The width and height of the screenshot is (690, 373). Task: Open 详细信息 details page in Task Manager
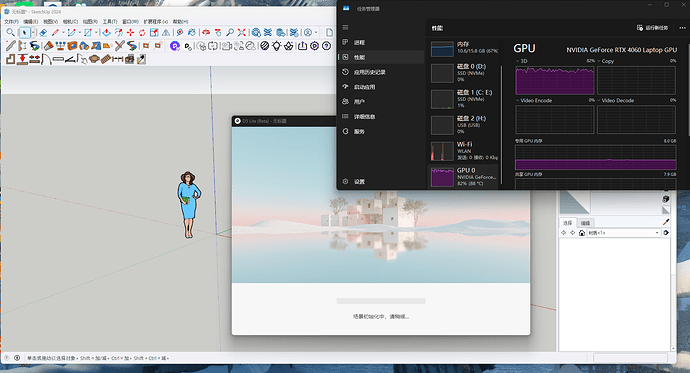point(381,117)
